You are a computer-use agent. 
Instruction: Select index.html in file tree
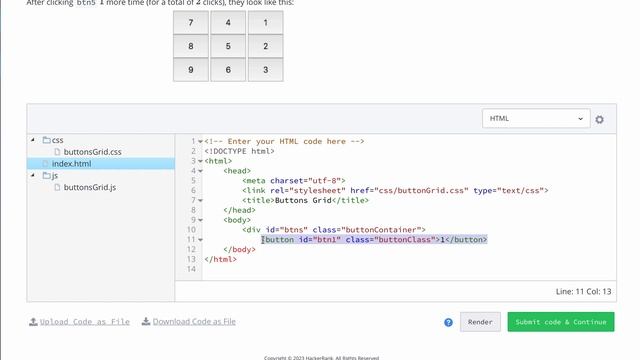71,164
